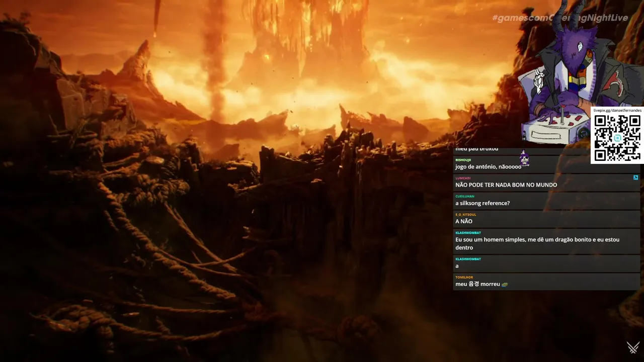Click the LivePix QR code

617,138
